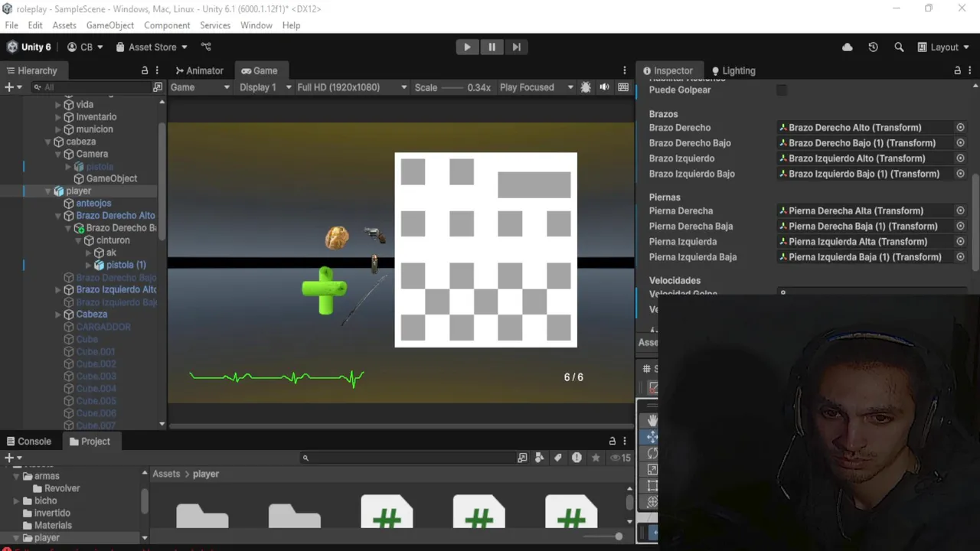
Task: Open the version history icon in toolbar
Action: tap(873, 47)
